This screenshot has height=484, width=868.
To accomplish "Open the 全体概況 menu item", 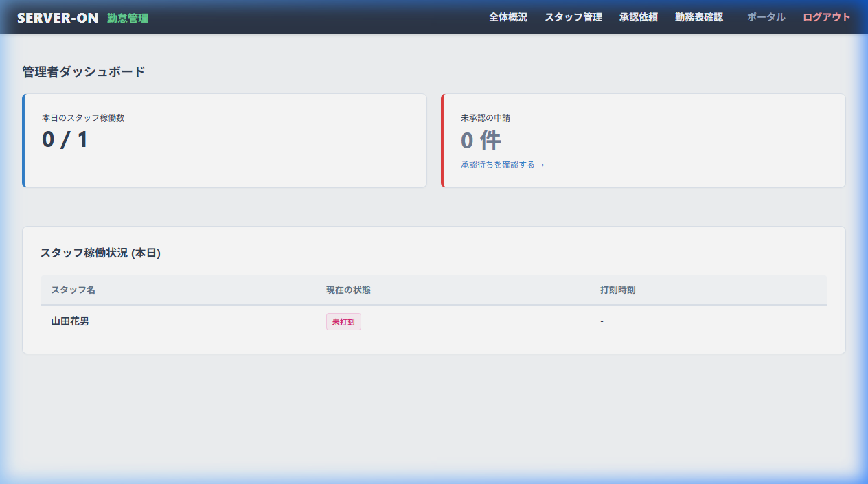I will pos(508,17).
